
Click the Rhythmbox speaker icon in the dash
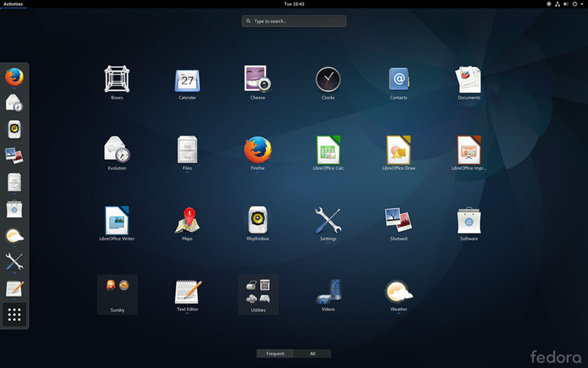[14, 129]
